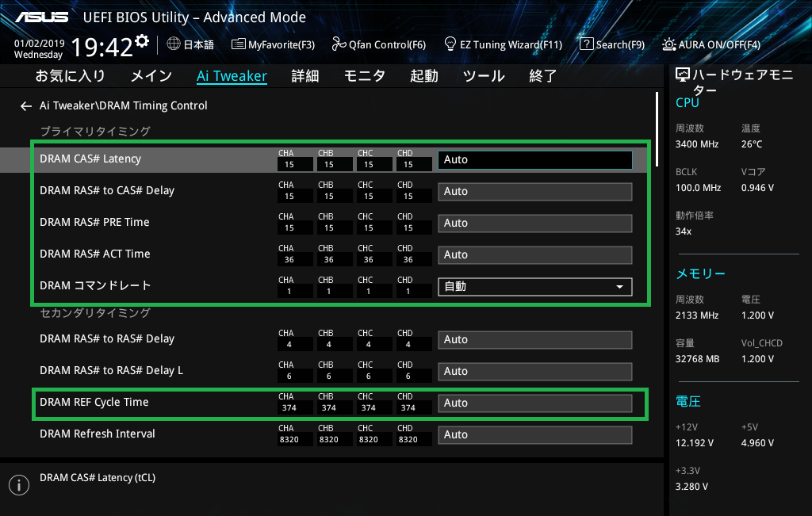812x516 pixels.
Task: Select DRAM Refresh Interval label
Action: [98, 434]
